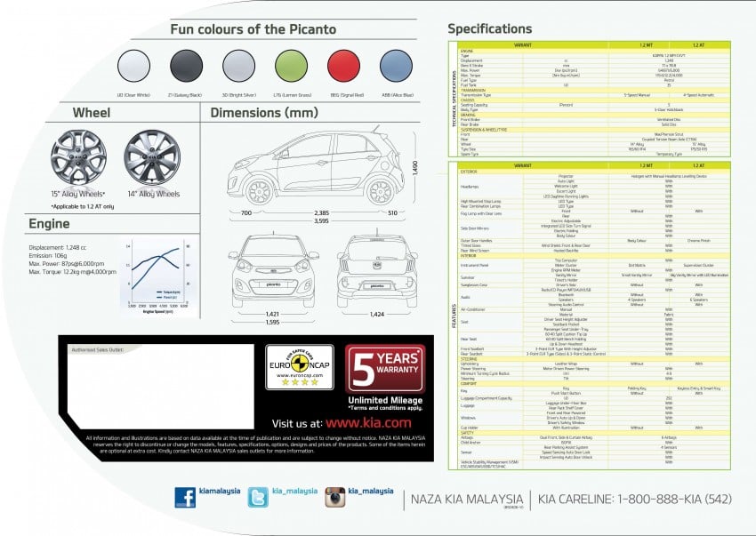Pick the Lemon Grass green swatch

(x=291, y=66)
